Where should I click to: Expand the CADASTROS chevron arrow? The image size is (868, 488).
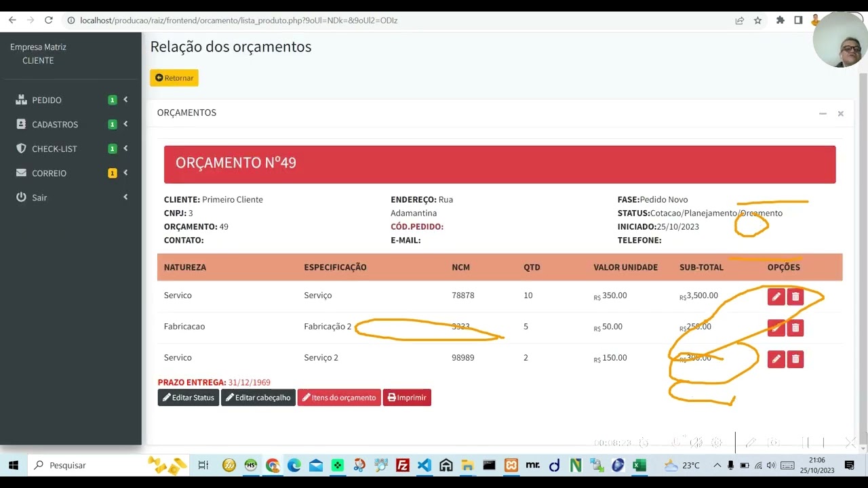pyautogui.click(x=125, y=124)
